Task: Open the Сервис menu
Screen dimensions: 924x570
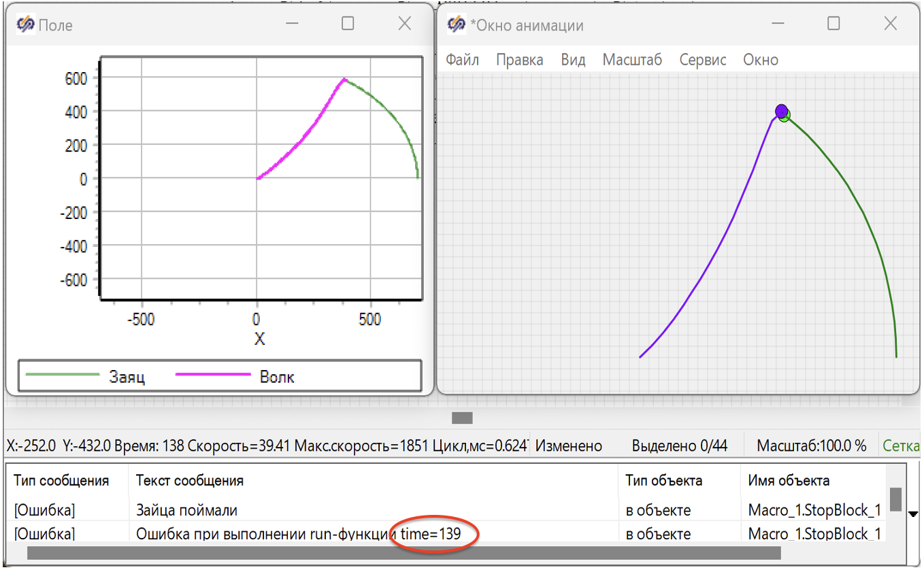Action: [x=703, y=60]
